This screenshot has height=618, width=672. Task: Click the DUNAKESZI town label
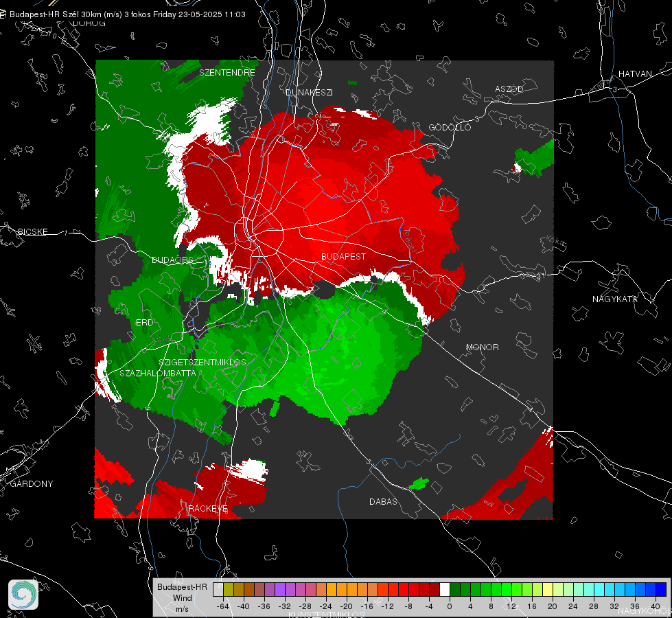coord(309,92)
